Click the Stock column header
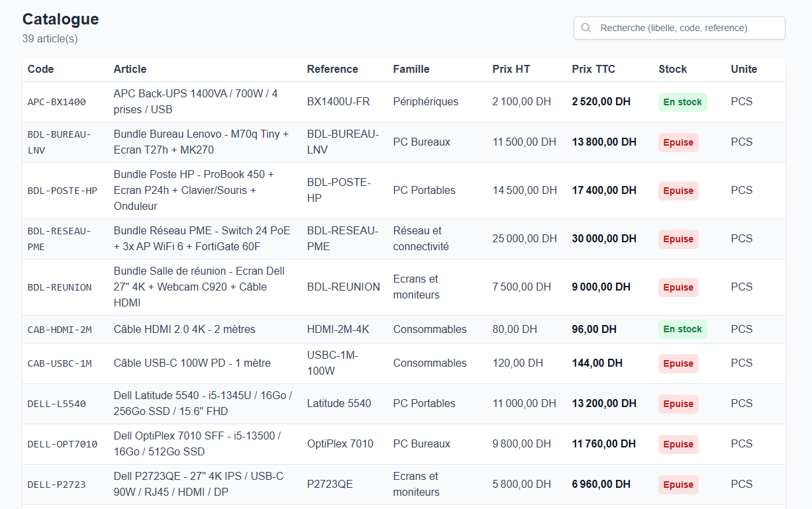 coord(673,69)
